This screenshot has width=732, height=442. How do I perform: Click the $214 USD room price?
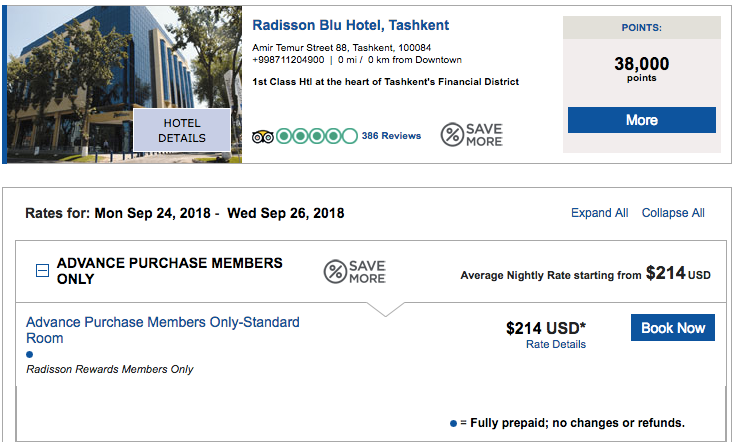pos(546,328)
